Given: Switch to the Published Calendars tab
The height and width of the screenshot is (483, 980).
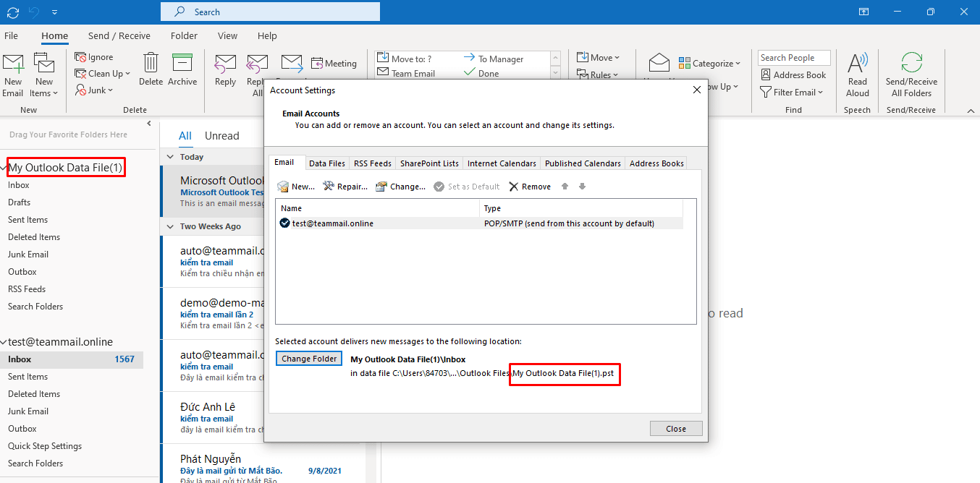Looking at the screenshot, I should tap(583, 163).
